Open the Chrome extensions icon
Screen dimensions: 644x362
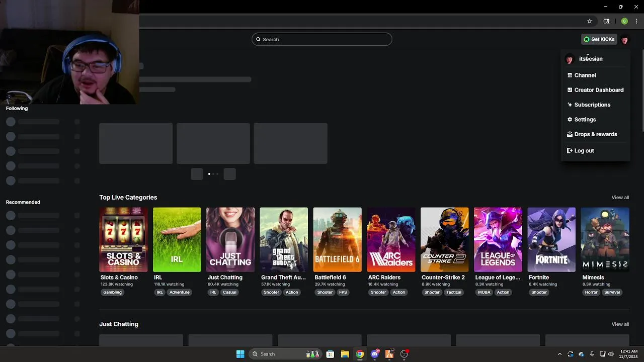click(606, 21)
